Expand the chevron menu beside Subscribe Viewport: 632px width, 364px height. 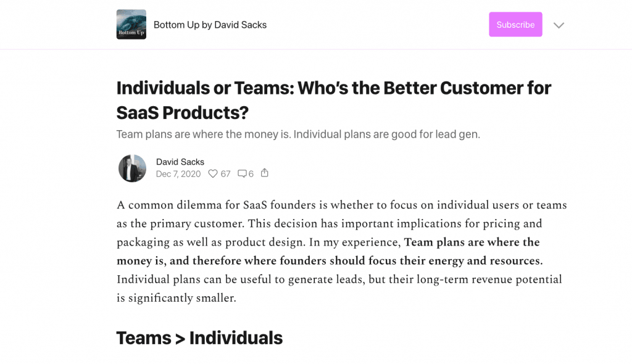click(559, 25)
